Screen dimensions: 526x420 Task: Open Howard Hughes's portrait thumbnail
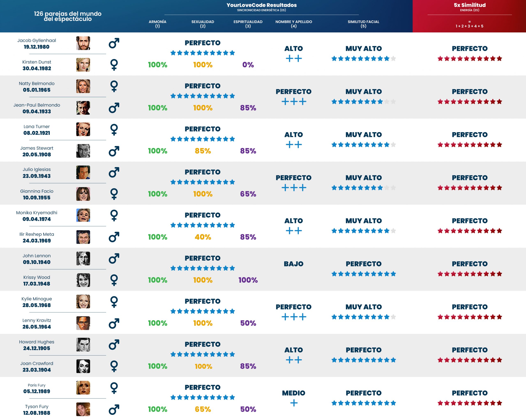tap(83, 345)
